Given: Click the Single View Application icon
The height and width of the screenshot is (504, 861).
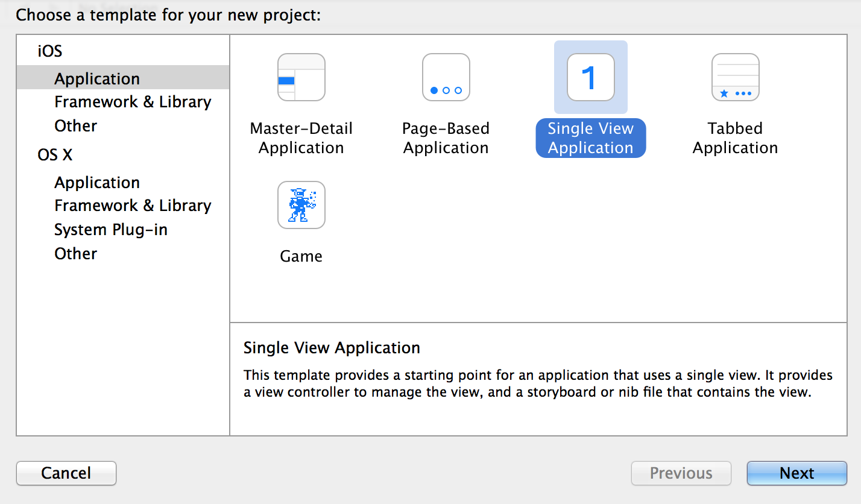Looking at the screenshot, I should (591, 77).
